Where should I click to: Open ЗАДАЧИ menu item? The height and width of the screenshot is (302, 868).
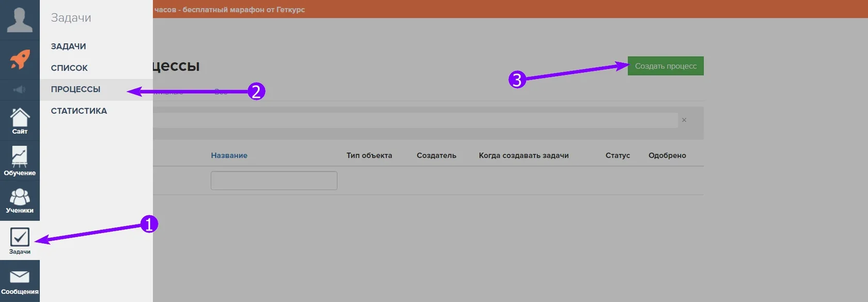68,46
